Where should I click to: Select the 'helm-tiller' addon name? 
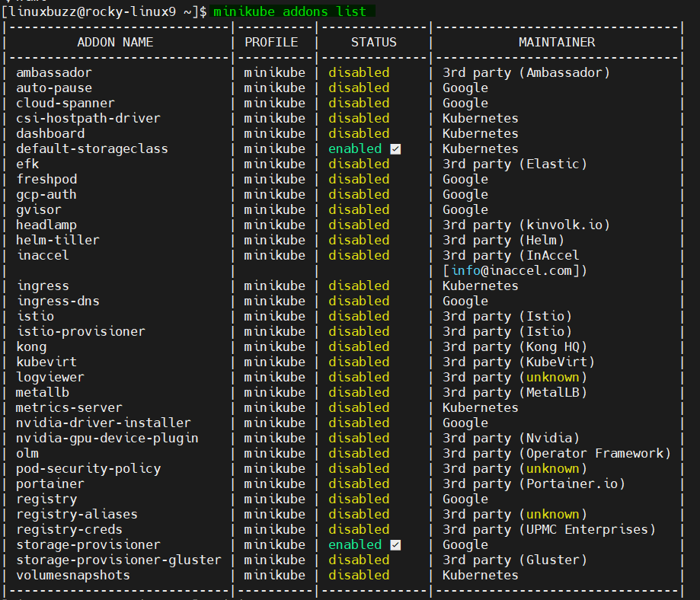58,240
